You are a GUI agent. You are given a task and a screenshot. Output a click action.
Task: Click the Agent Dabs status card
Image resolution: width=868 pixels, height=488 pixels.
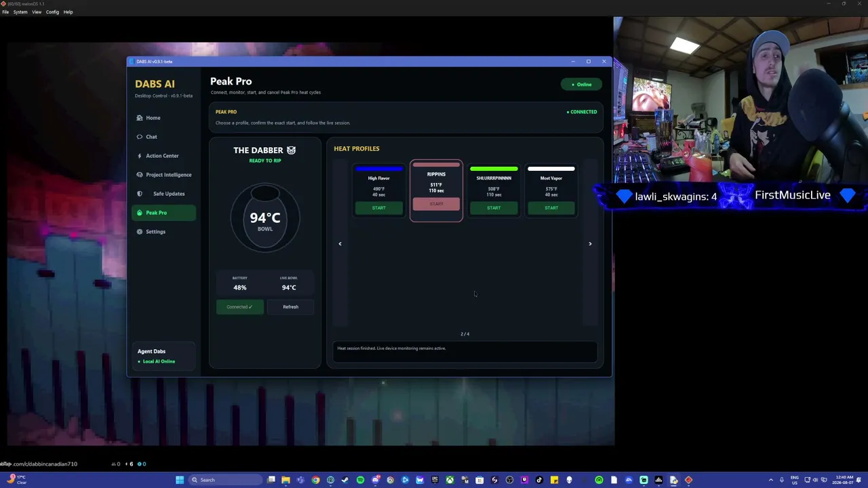pyautogui.click(x=163, y=356)
